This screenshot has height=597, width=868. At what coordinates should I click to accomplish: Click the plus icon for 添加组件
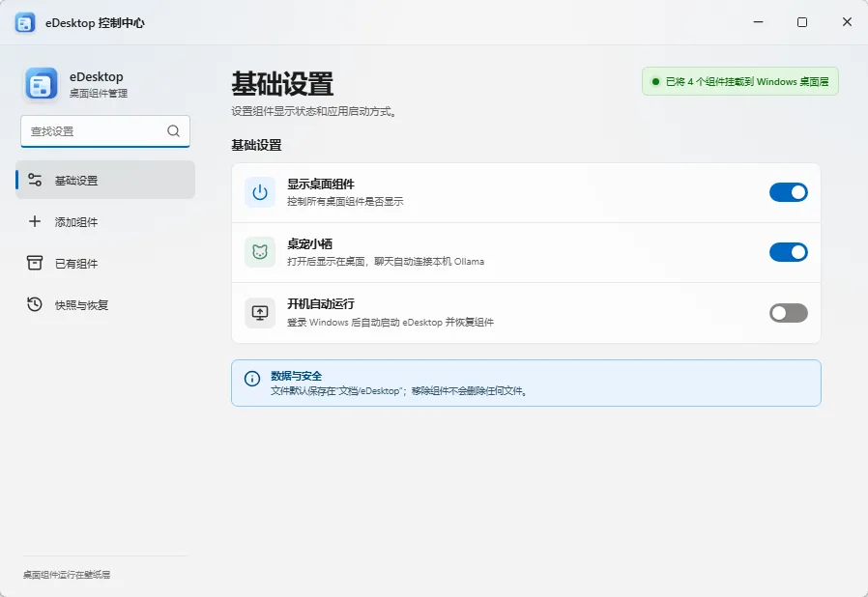click(35, 221)
